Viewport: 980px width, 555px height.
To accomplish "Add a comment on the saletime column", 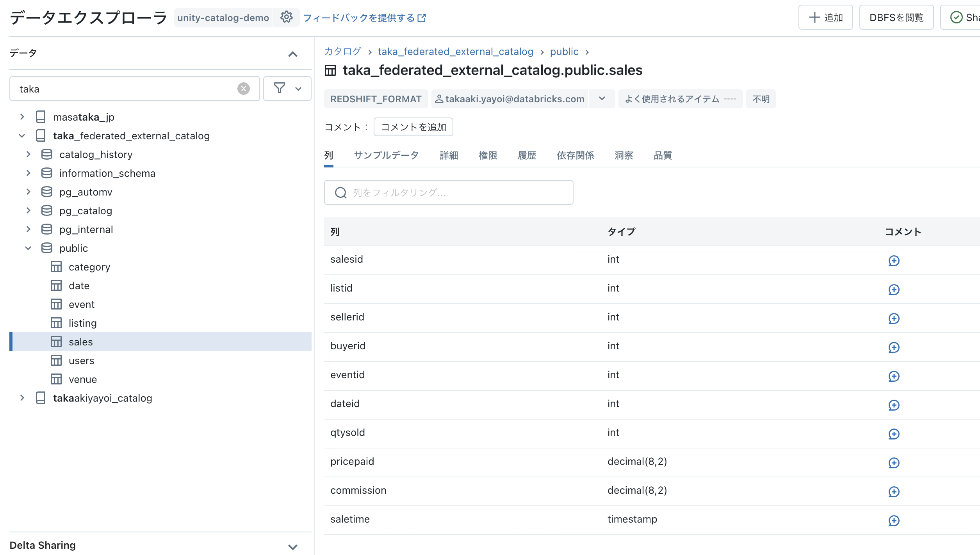I will coord(894,521).
